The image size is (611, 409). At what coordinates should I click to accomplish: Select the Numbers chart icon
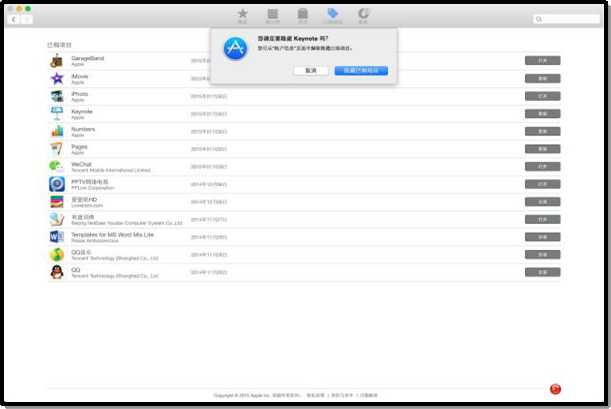tap(57, 131)
